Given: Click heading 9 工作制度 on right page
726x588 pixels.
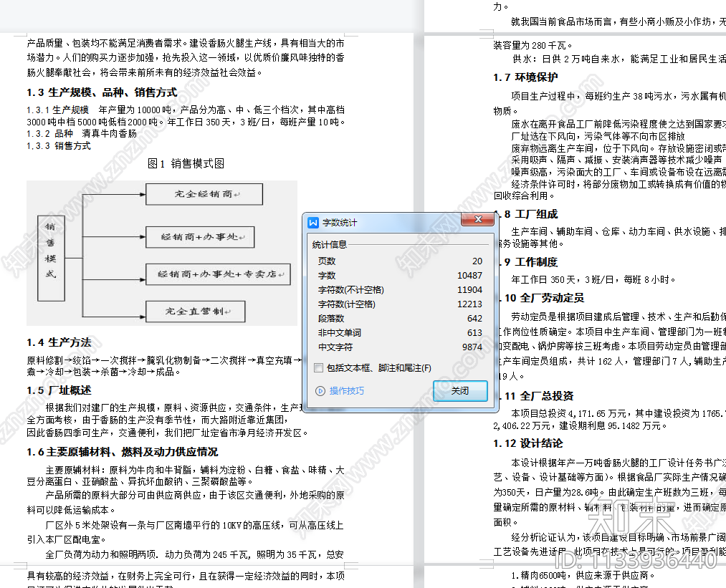Looking at the screenshot, I should tap(531, 262).
